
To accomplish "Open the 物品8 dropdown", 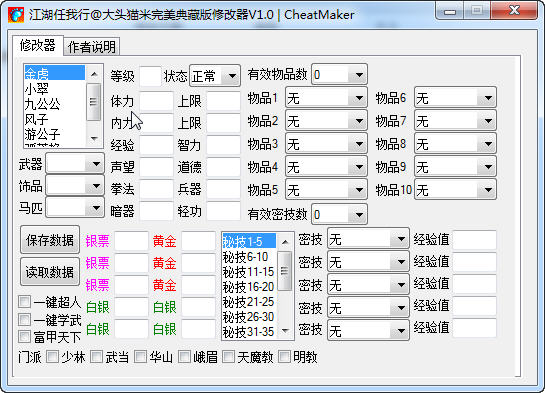I will [455, 144].
